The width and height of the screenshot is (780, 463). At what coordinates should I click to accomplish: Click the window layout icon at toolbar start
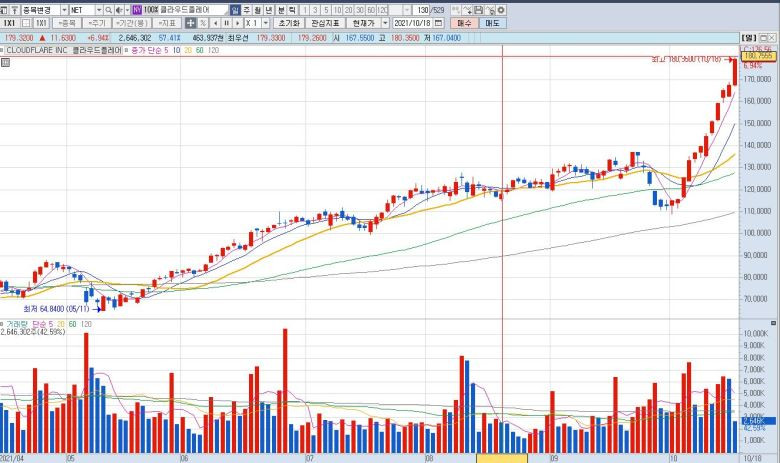pyautogui.click(x=4, y=10)
